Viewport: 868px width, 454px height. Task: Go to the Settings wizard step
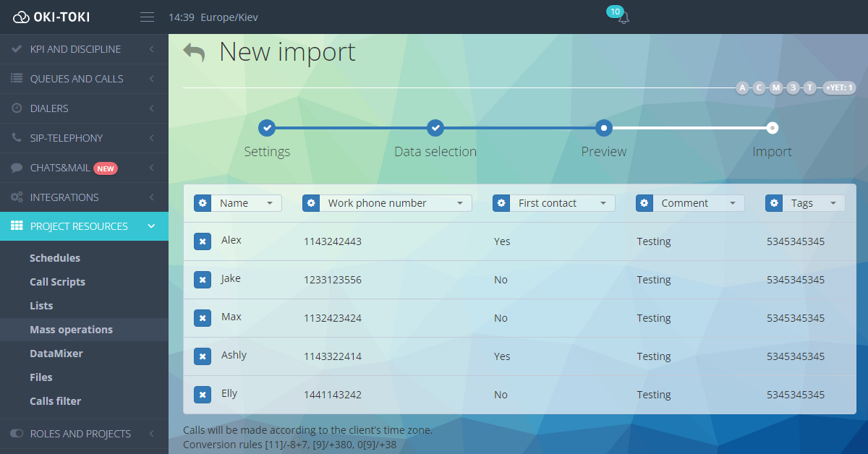tap(267, 128)
